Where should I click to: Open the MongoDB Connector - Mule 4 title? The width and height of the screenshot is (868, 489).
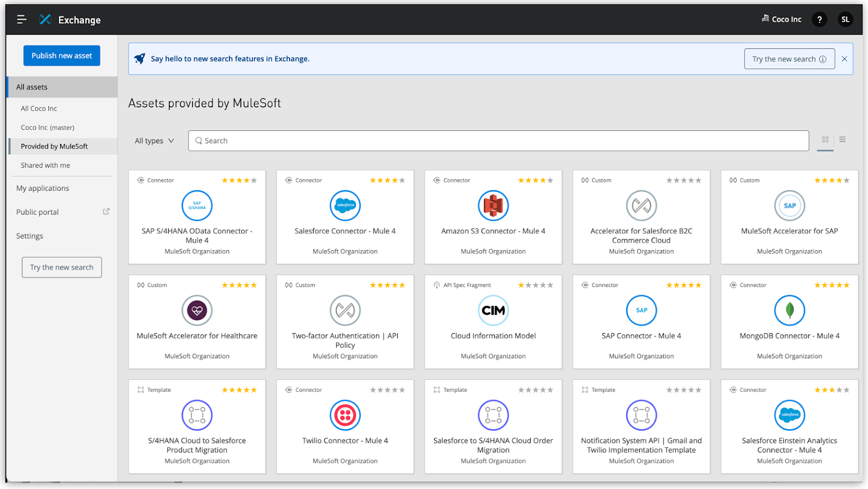tap(789, 336)
